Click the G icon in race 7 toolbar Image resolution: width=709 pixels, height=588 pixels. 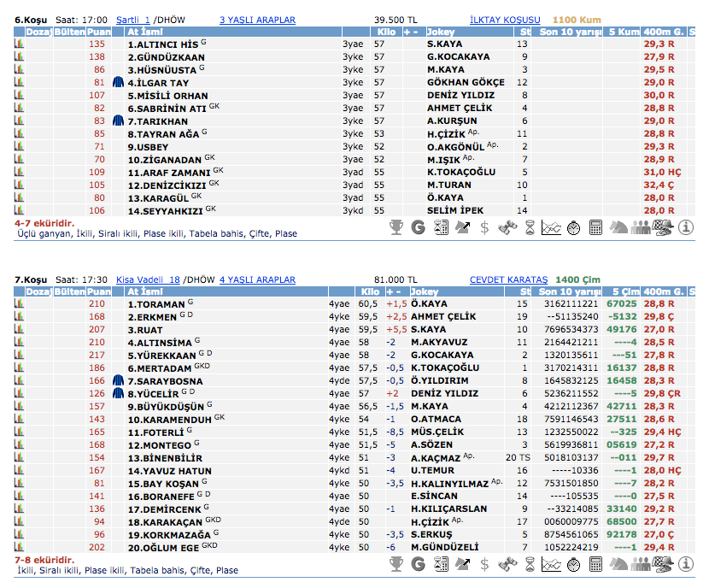pyautogui.click(x=418, y=563)
